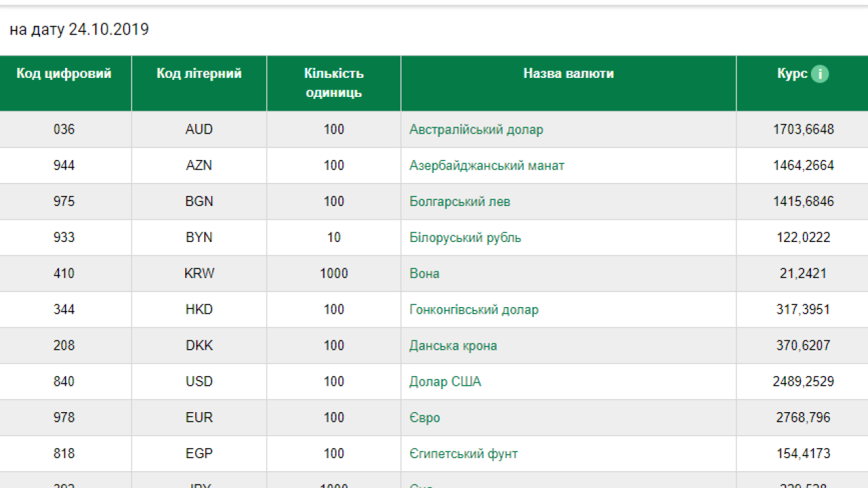This screenshot has height=488, width=868.
Task: Click the USD letter code cell
Action: (x=199, y=382)
